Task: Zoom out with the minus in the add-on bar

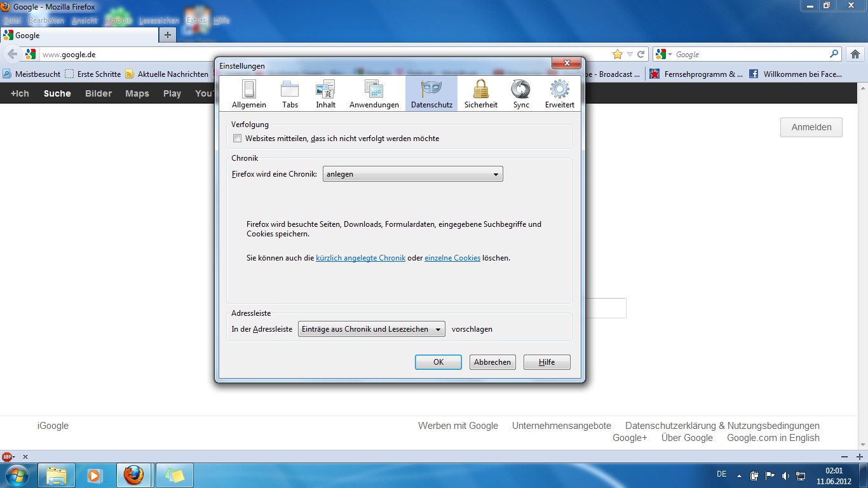Action: tap(843, 457)
